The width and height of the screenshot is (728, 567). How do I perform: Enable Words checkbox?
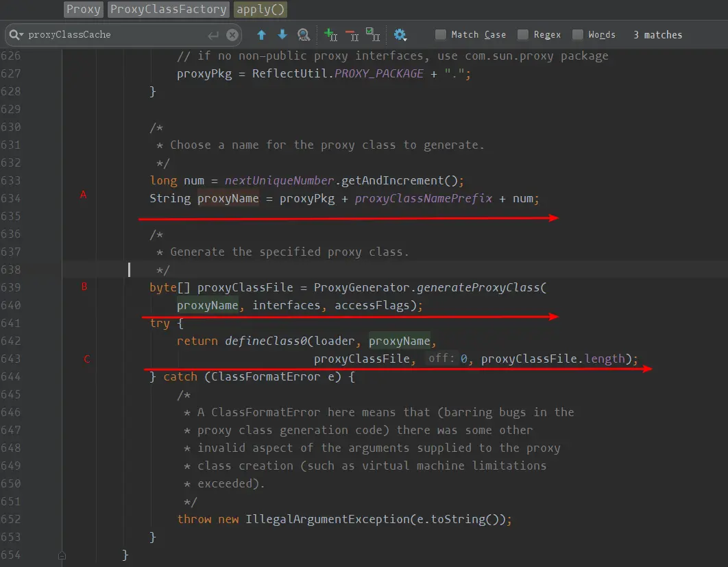[578, 35]
